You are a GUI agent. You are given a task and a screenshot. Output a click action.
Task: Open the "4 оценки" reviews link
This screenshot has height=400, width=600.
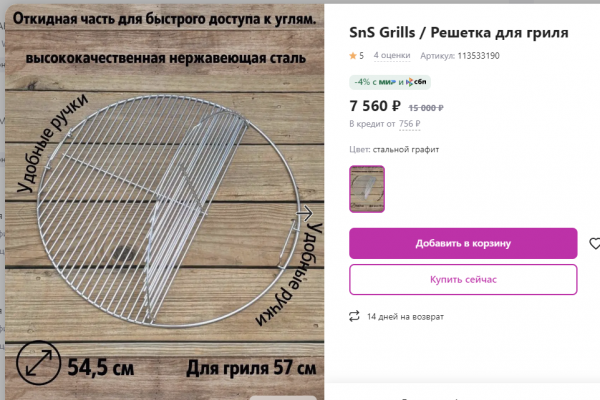(391, 56)
